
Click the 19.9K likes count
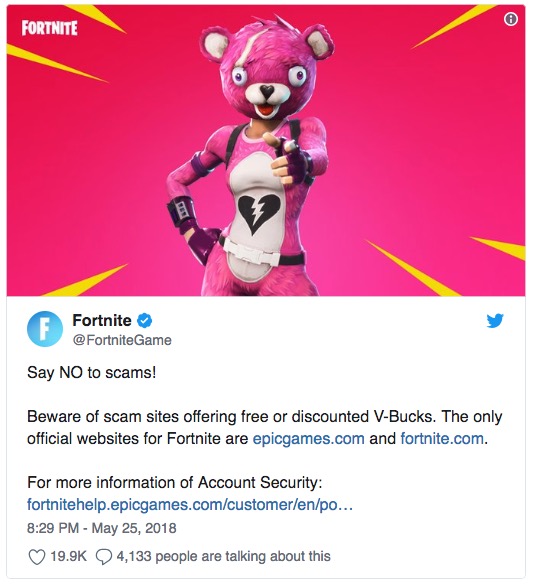pyautogui.click(x=68, y=556)
